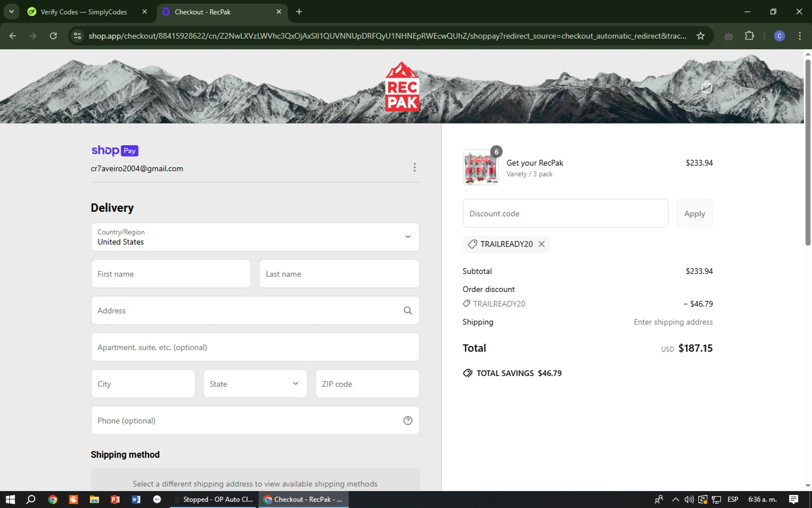Select the Checkout - RecPak tab
This screenshot has width=812, height=508.
[x=222, y=12]
